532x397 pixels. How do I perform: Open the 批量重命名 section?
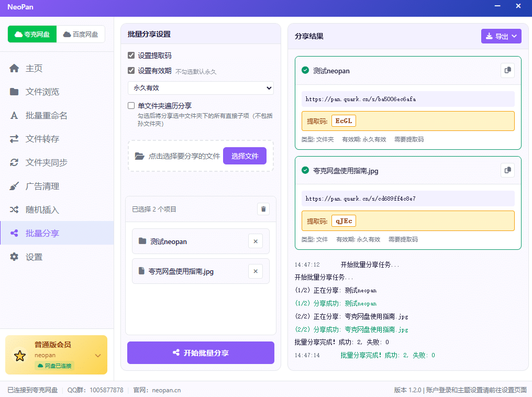(57, 115)
